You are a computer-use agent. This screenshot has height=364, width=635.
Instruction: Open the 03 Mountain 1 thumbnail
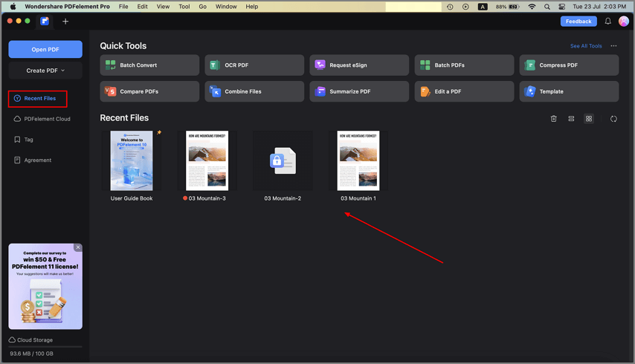pyautogui.click(x=358, y=160)
